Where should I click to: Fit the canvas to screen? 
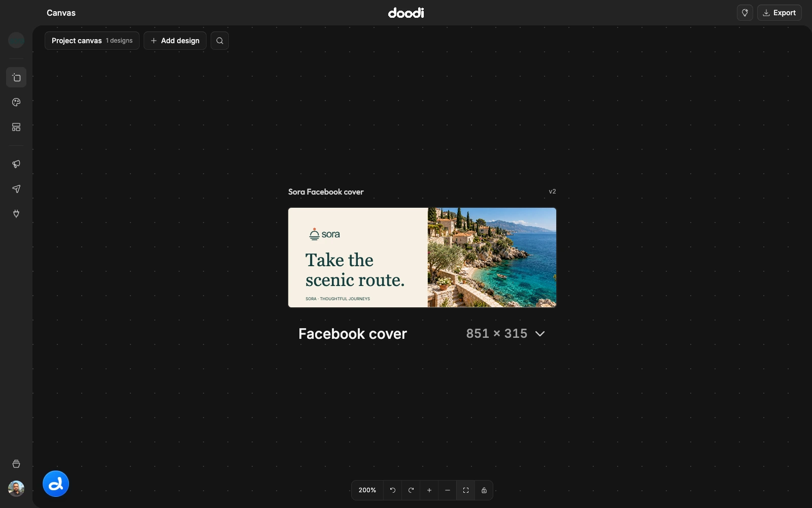pos(466,490)
